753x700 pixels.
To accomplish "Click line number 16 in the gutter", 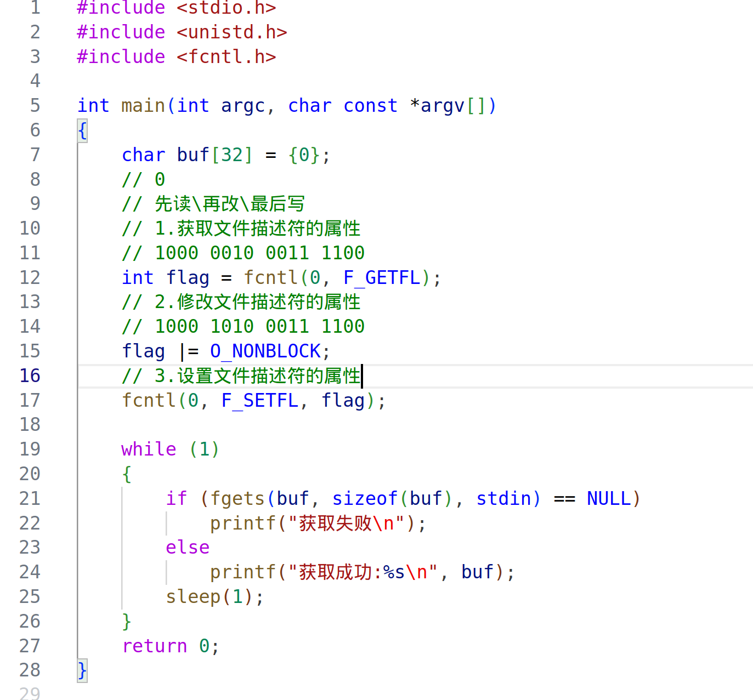I will coord(30,375).
